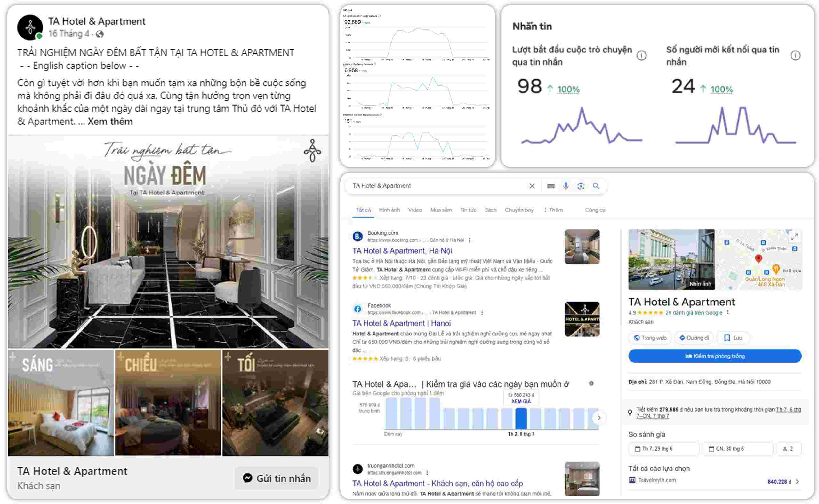Viewport: 819px width, 504px height.
Task: Click the Booking.com favicon in first result
Action: click(x=357, y=236)
